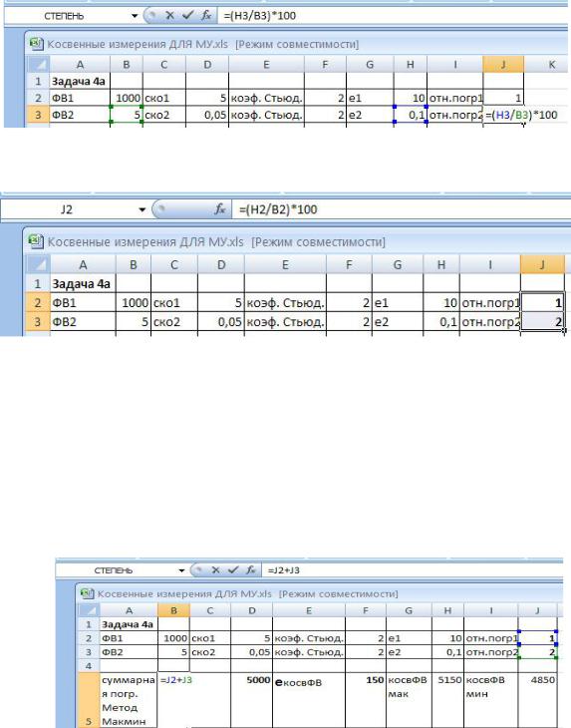The width and height of the screenshot is (571, 728).
Task: Click formula bar containing =J2+J3
Action: 413,569
